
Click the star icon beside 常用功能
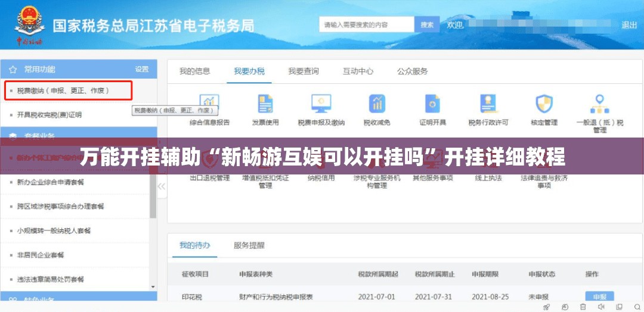pos(13,69)
